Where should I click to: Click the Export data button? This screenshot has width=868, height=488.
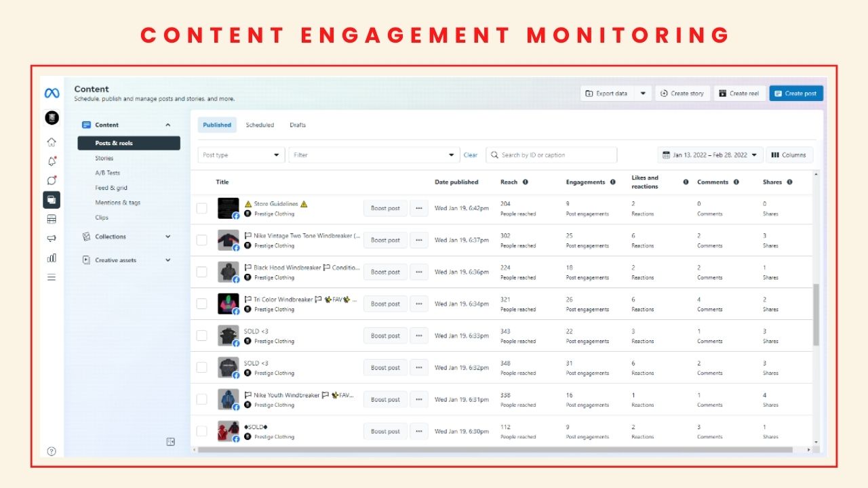click(x=608, y=94)
